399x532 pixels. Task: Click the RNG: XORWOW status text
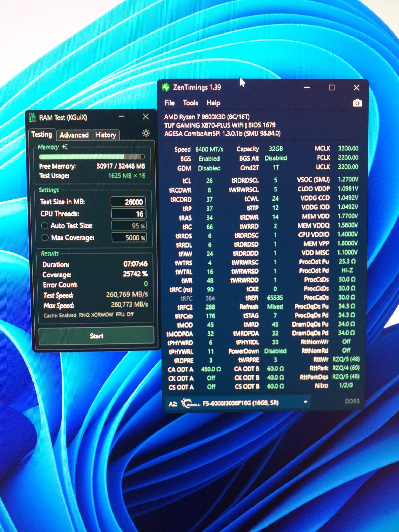[96, 315]
